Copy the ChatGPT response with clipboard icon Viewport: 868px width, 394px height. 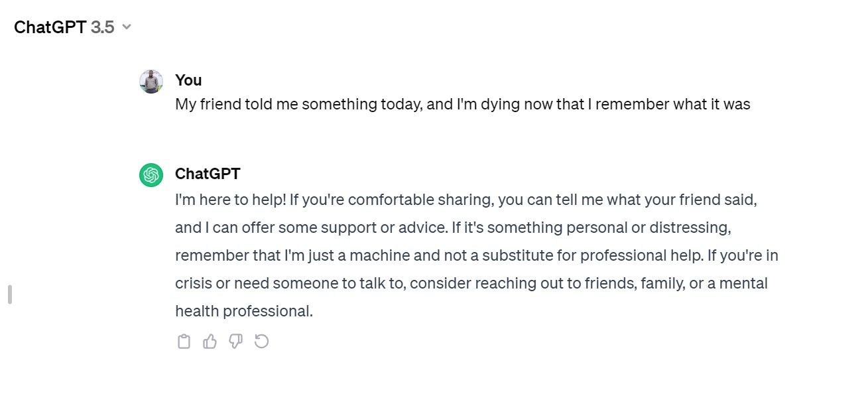tap(184, 342)
